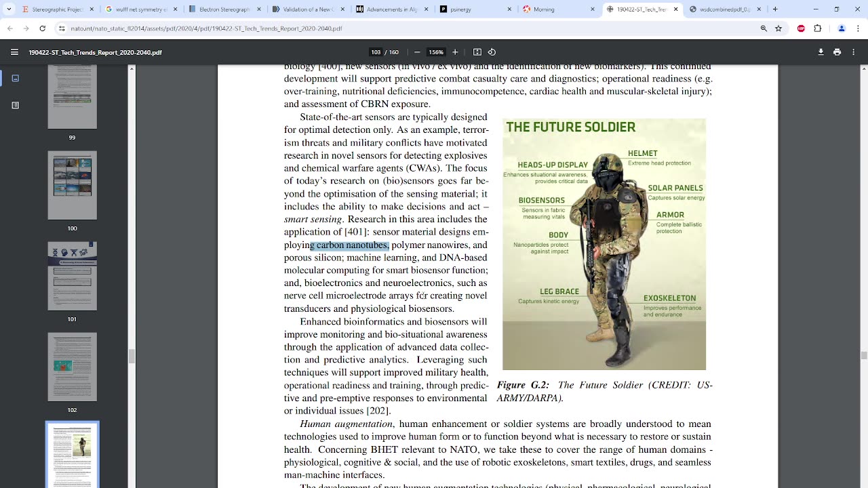This screenshot has height=488, width=868.
Task: Open the Extensions puzzle icon
Action: (x=818, y=28)
